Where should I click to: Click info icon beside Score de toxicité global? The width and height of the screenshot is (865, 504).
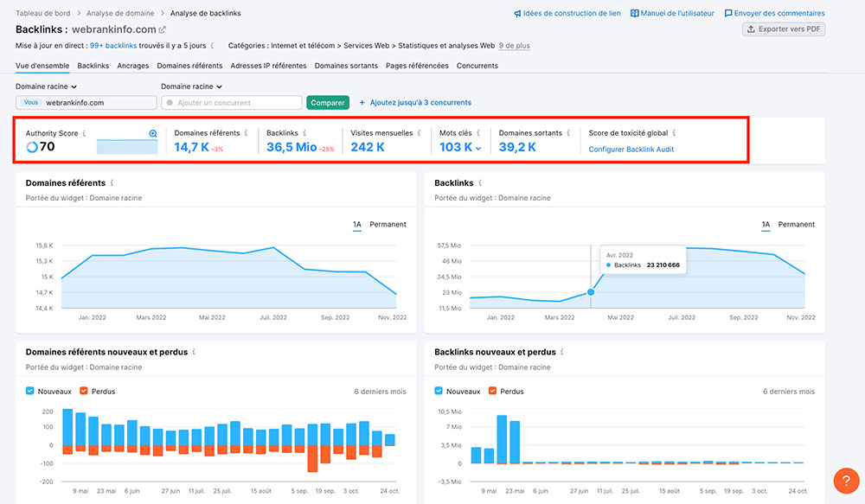click(674, 133)
